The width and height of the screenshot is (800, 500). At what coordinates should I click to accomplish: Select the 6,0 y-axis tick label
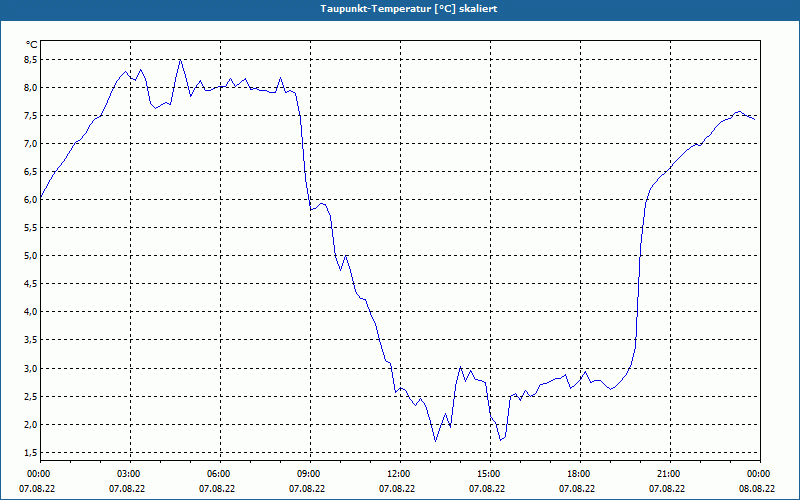(31, 200)
